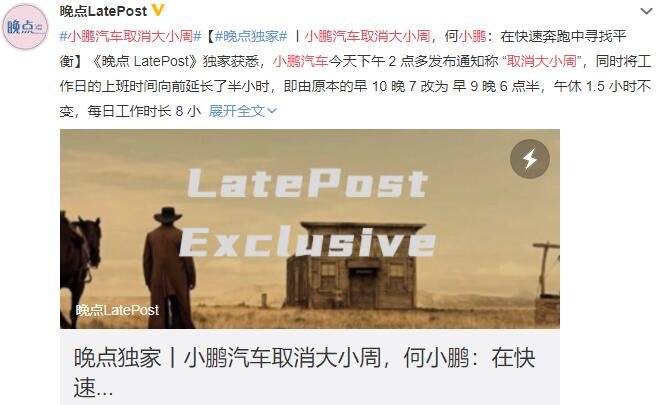Open the LatePost Exclusive cover image
The height and width of the screenshot is (405, 658).
(310, 229)
